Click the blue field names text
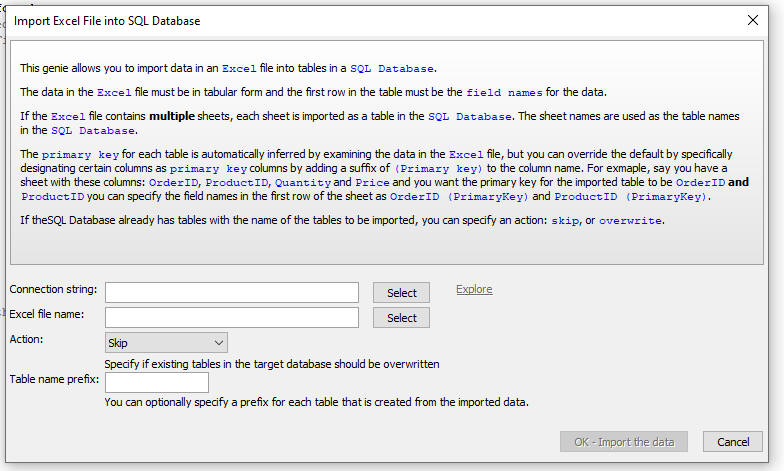Screen dimensions: 784x471 (x=504, y=92)
